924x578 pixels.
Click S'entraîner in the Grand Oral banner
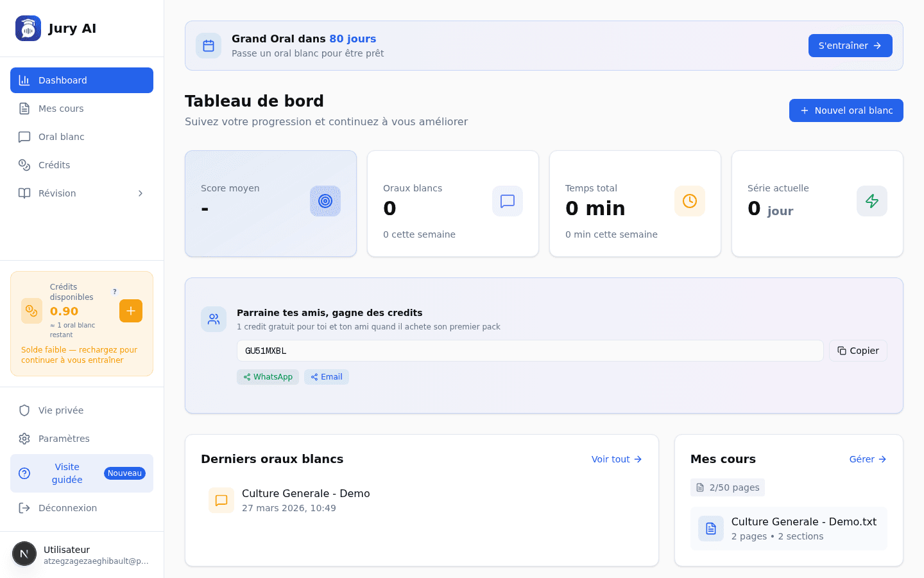850,45
